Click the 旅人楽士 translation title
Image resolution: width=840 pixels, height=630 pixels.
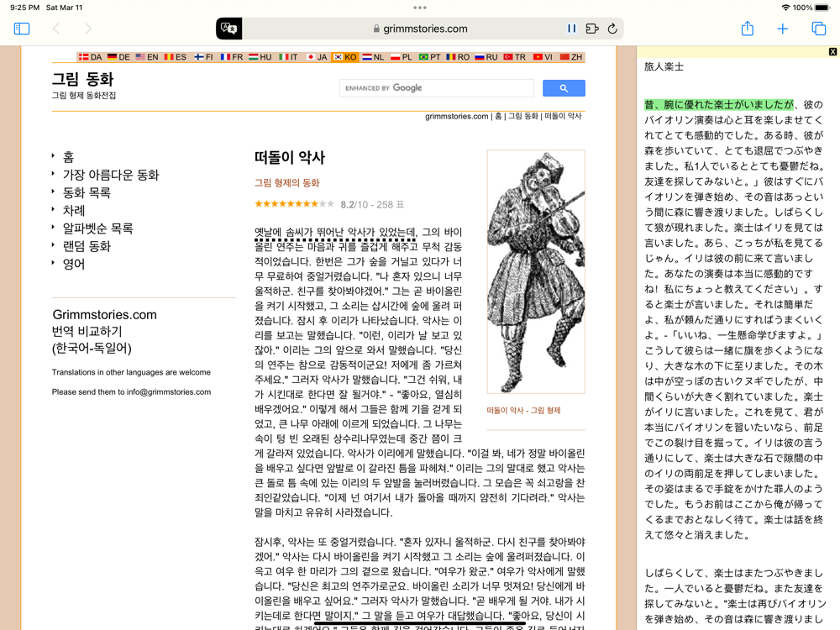tap(664, 66)
